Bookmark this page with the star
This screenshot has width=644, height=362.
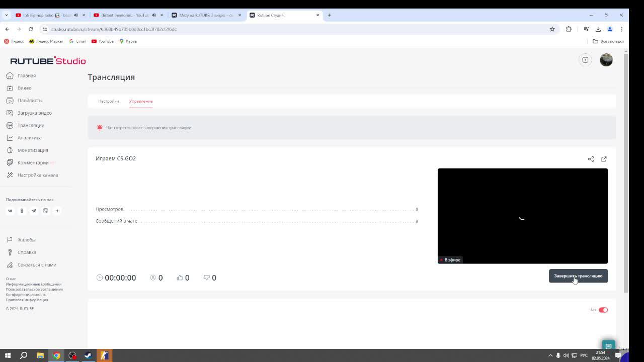pos(552,29)
